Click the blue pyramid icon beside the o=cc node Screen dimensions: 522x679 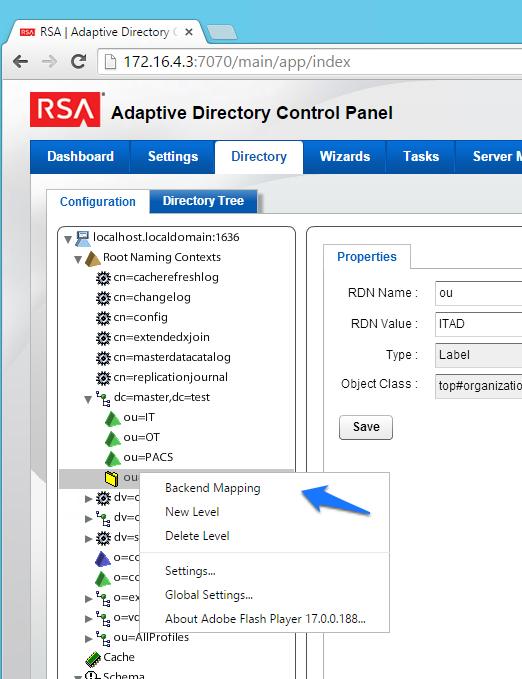103,559
